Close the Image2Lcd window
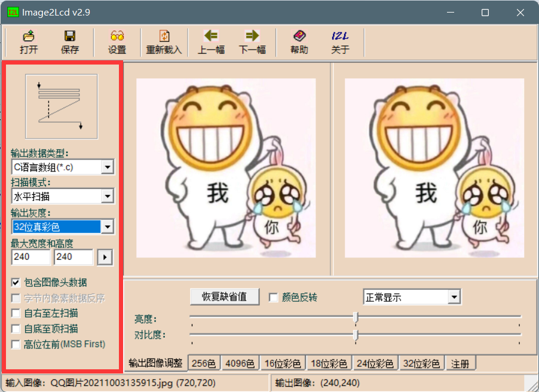The image size is (539, 392). pyautogui.click(x=520, y=13)
